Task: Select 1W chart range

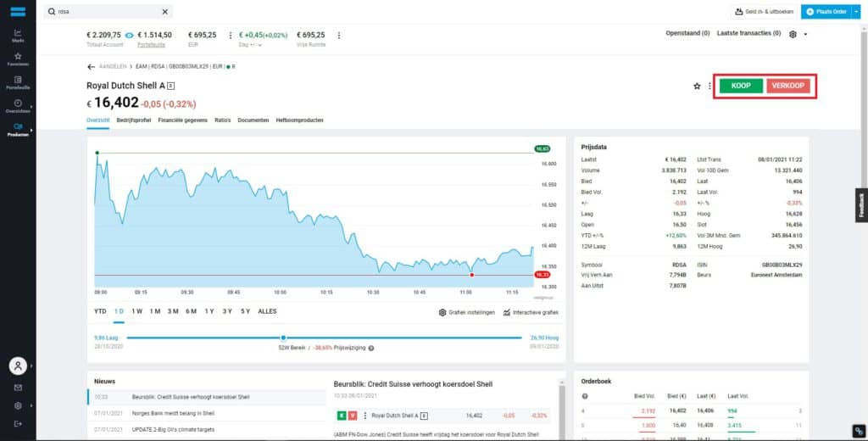Action: tap(136, 311)
